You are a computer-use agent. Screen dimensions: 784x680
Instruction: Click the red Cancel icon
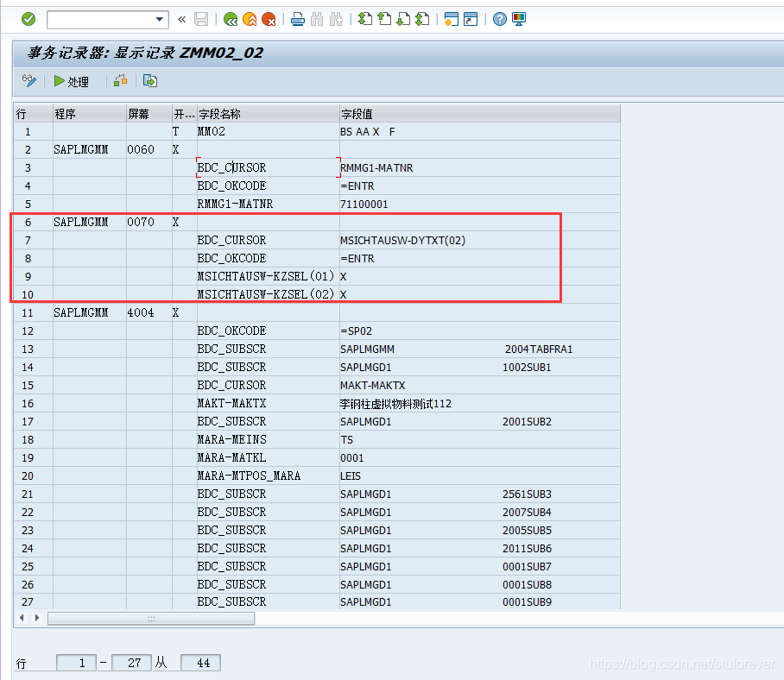coord(269,20)
